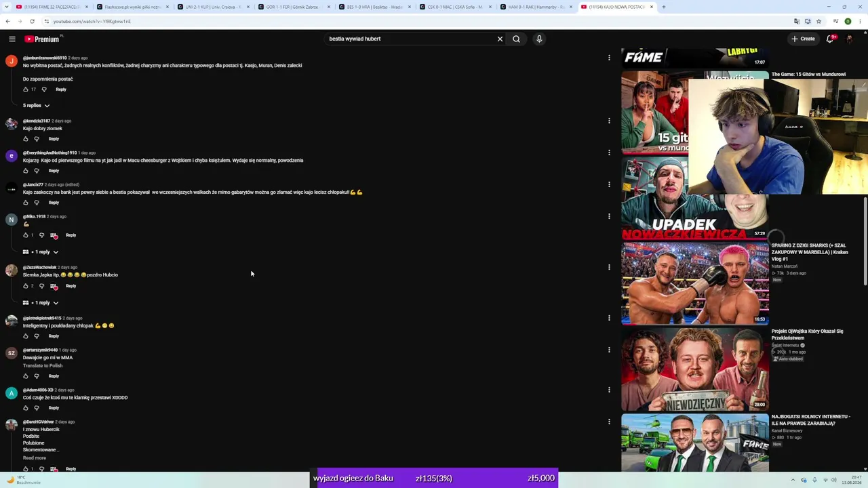Open the NAJBOGATSI ROLNICY INTERNETU video title
The image size is (868, 488).
pyautogui.click(x=810, y=420)
